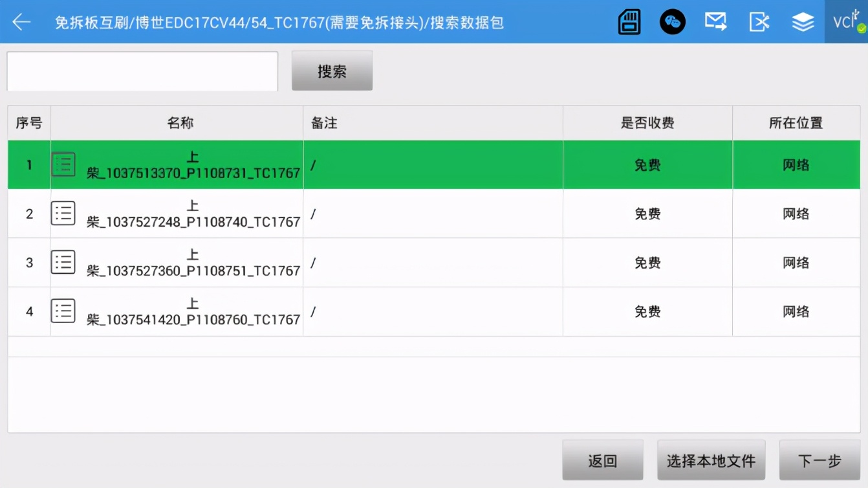
Task: Focus the data package search field
Action: point(142,71)
